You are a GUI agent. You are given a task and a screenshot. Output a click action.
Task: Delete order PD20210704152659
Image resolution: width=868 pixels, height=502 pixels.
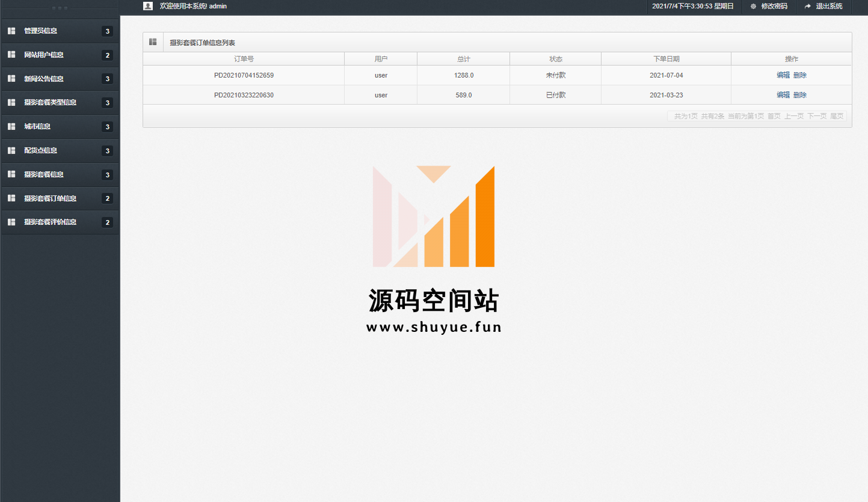click(799, 75)
